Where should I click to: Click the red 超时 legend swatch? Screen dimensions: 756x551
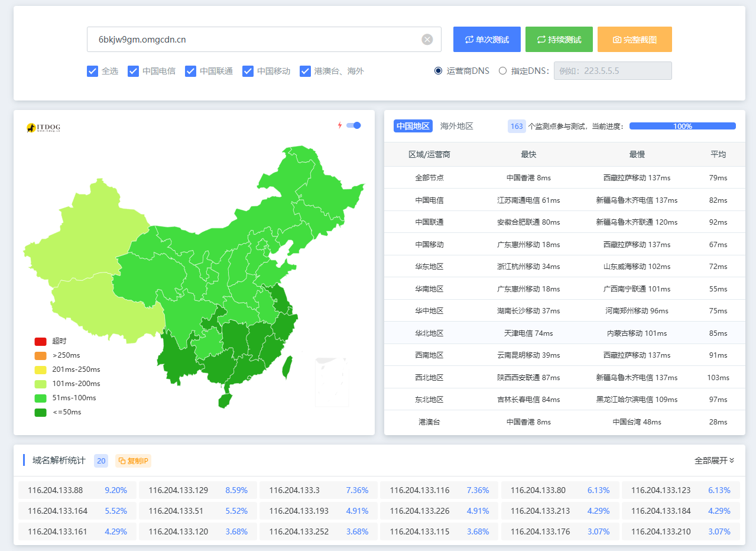(x=40, y=341)
